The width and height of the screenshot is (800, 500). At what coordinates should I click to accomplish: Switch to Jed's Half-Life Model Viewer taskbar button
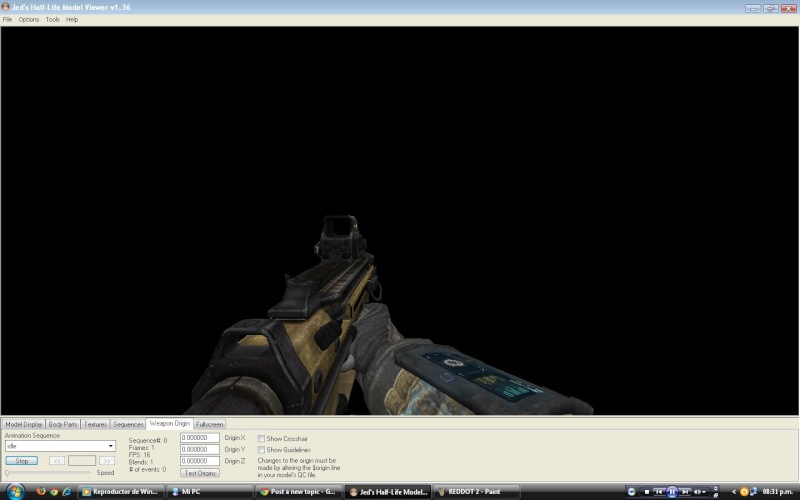tap(388, 492)
